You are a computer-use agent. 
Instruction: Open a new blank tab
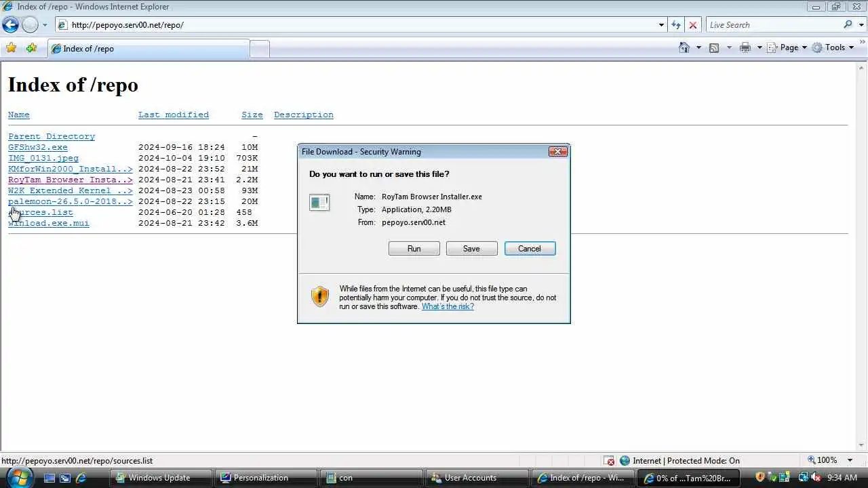[260, 49]
